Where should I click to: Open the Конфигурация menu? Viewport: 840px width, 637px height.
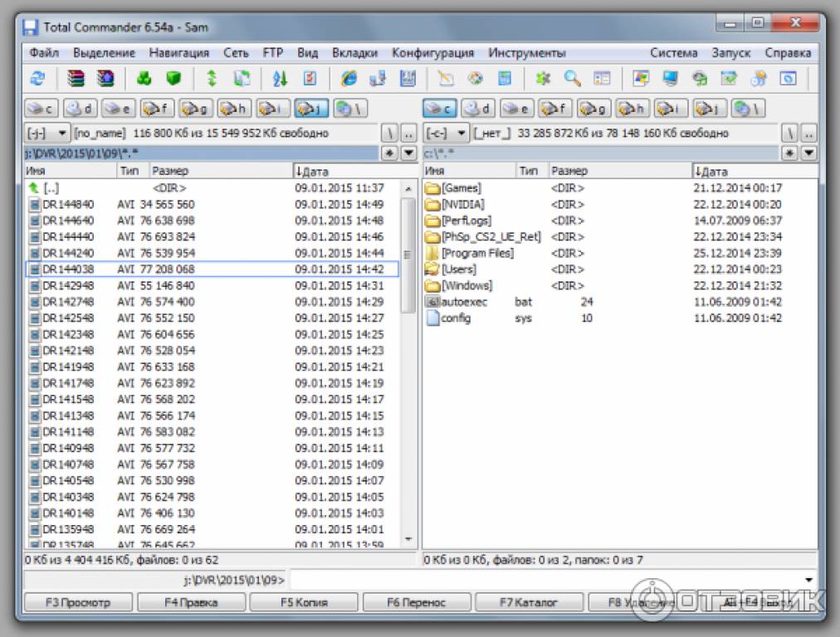click(x=432, y=53)
